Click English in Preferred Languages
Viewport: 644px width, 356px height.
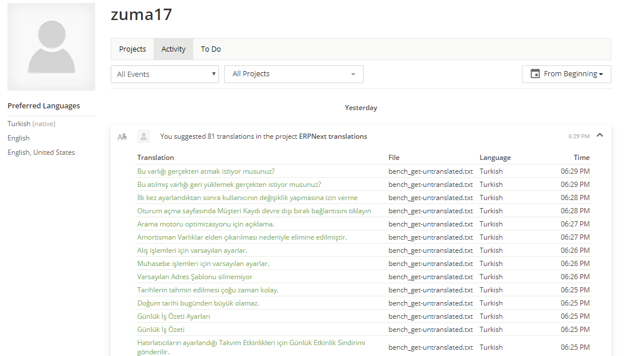pos(18,138)
